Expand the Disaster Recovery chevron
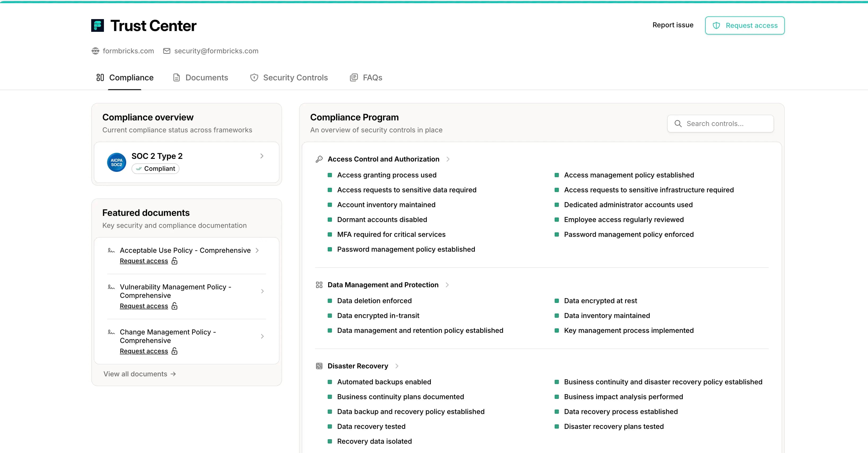Image resolution: width=868 pixels, height=453 pixels. pyautogui.click(x=397, y=366)
